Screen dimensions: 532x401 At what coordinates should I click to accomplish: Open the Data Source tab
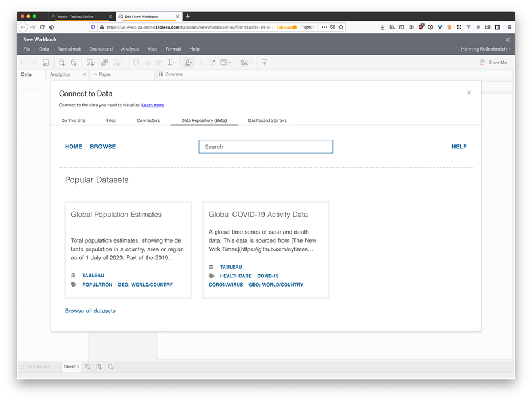pos(35,366)
